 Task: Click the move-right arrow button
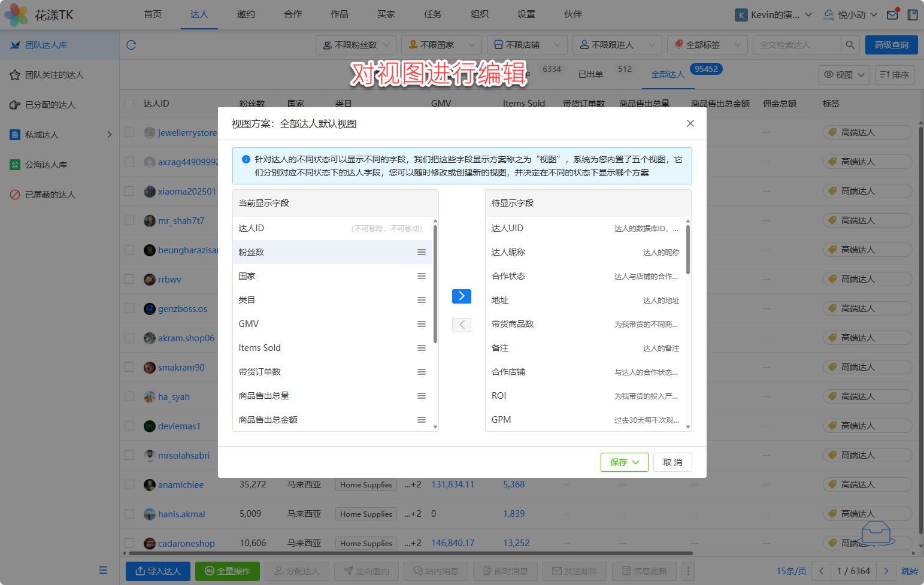pos(461,296)
